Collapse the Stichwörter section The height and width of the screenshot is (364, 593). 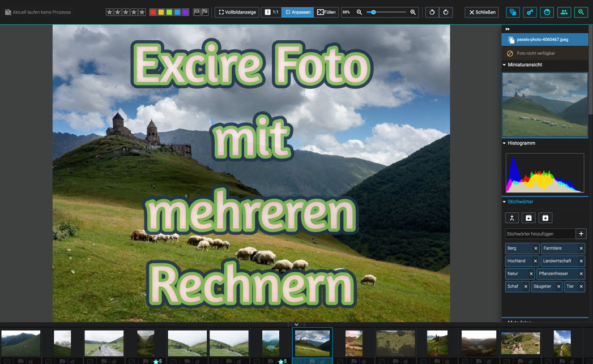504,202
